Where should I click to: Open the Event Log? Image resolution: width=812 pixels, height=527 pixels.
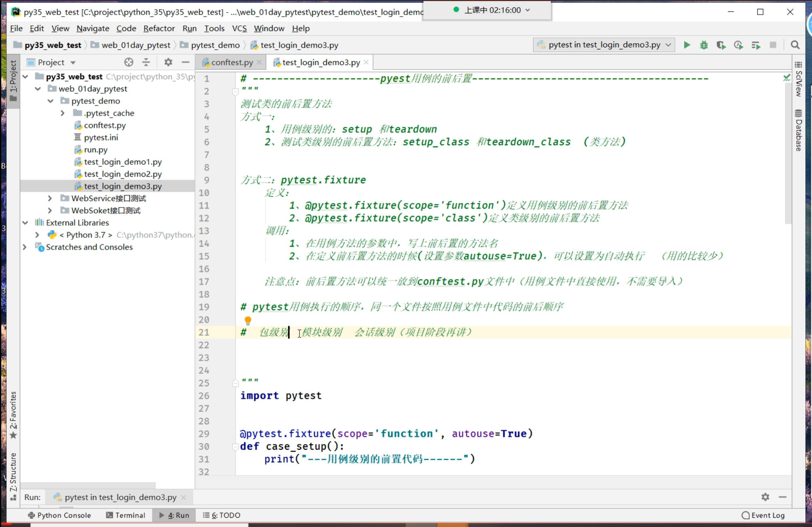coord(763,515)
